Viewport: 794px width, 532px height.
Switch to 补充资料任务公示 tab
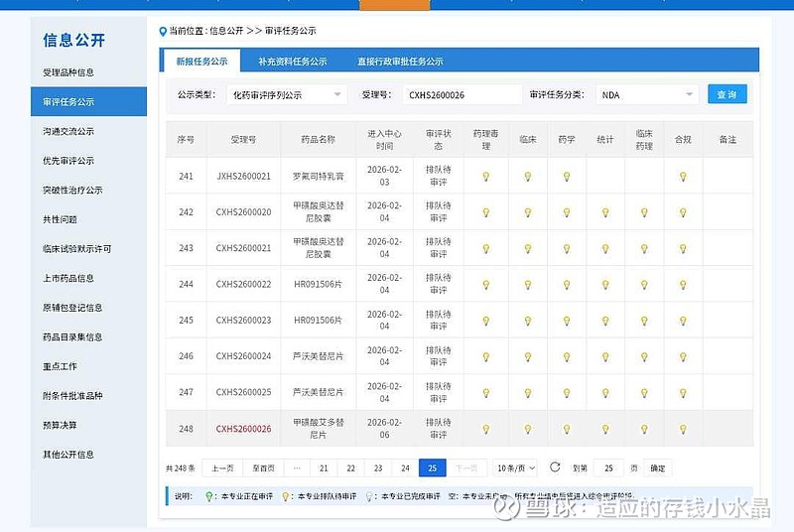[292, 62]
